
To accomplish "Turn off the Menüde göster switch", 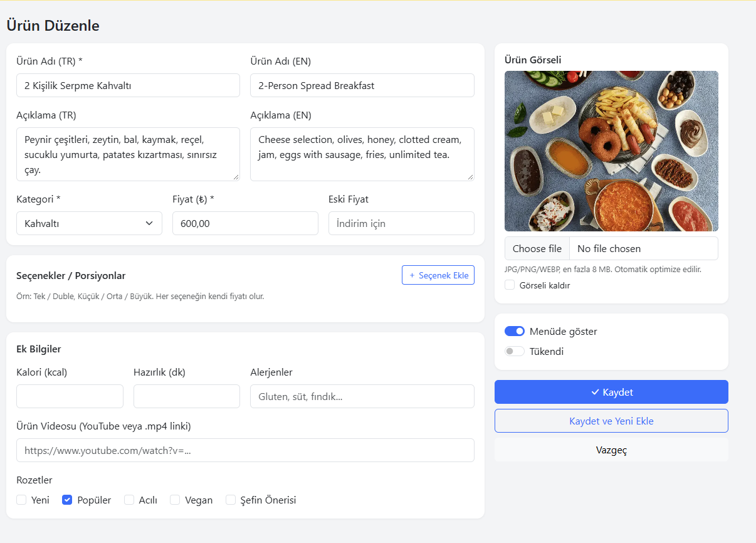I will pyautogui.click(x=515, y=331).
